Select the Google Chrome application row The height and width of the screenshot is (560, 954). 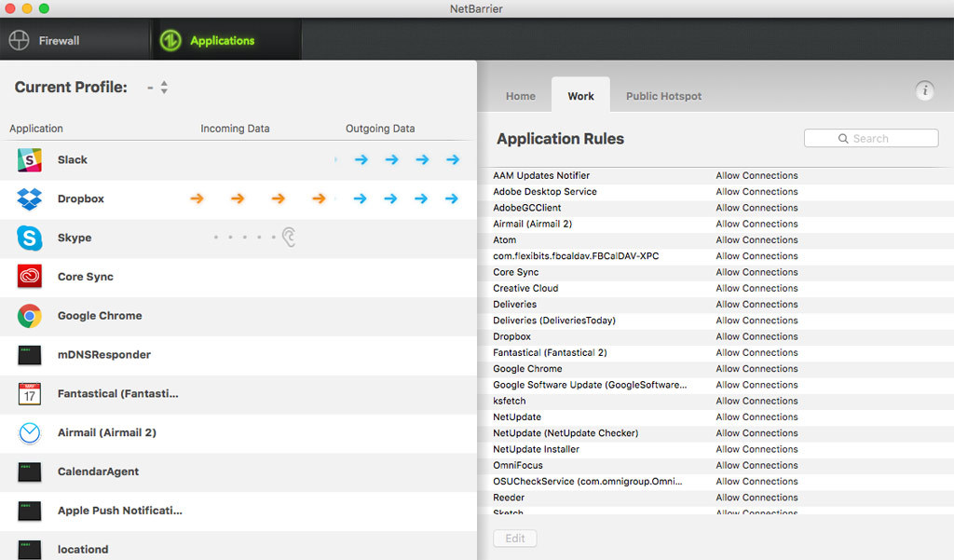click(x=238, y=316)
